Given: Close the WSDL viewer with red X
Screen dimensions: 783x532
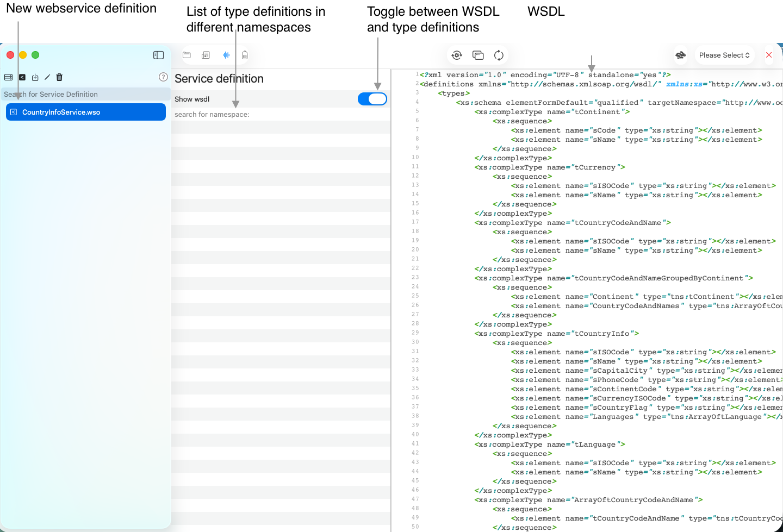Looking at the screenshot, I should tap(769, 55).
